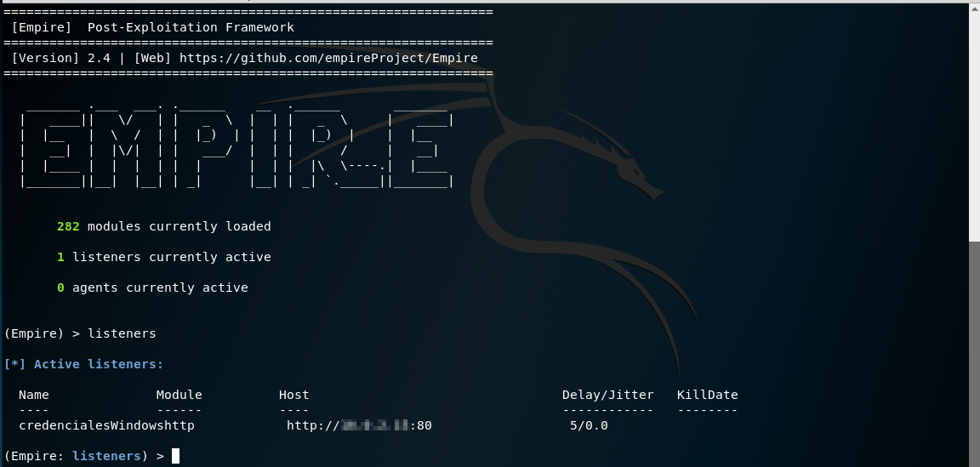Click the KillDate column header

pos(707,395)
